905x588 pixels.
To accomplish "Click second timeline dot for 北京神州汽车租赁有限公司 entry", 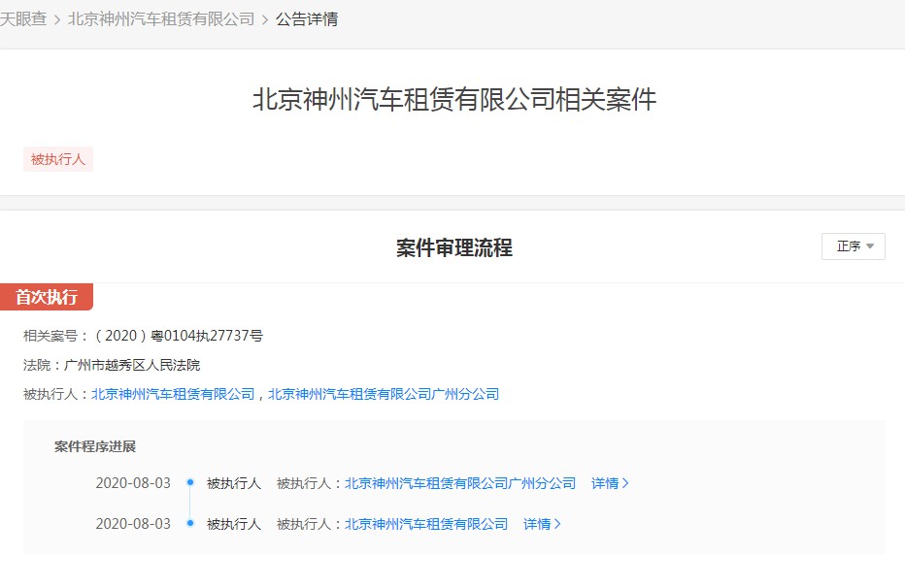I will tap(190, 523).
